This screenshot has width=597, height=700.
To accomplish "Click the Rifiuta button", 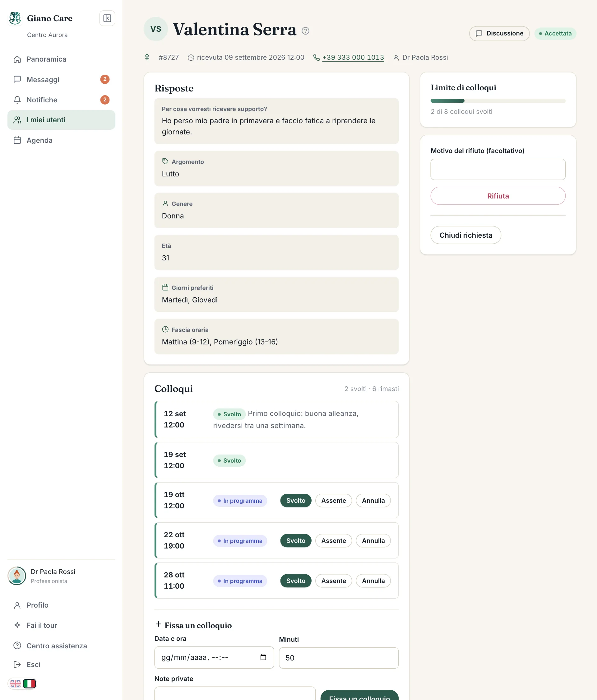I will pyautogui.click(x=498, y=196).
